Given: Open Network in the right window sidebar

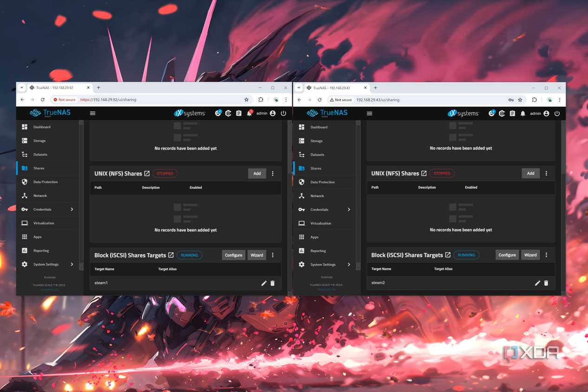Looking at the screenshot, I should pos(317,196).
